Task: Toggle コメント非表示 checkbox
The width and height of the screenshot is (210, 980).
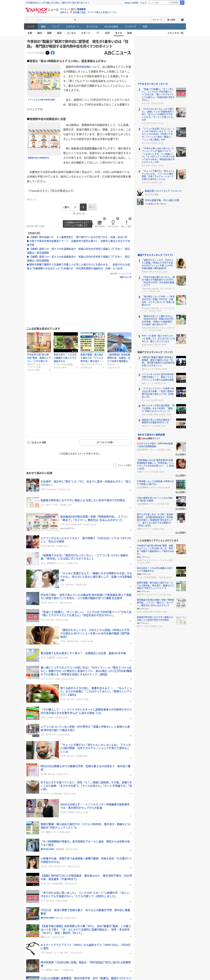Action: tap(115, 465)
